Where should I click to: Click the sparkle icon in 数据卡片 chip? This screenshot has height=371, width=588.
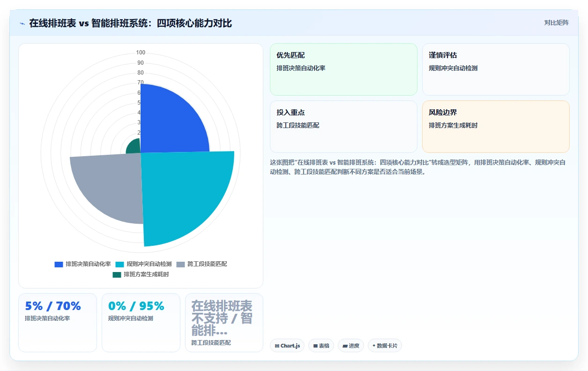pyautogui.click(x=374, y=346)
